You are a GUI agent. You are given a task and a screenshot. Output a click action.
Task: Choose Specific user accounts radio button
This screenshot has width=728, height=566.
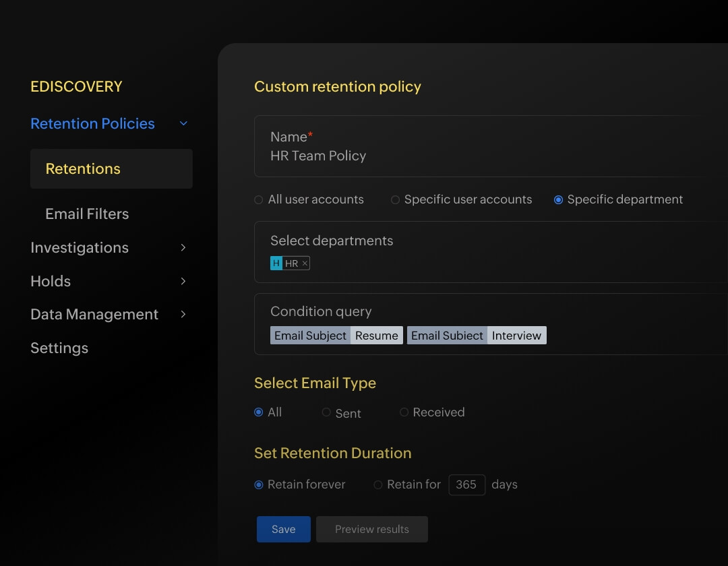396,200
